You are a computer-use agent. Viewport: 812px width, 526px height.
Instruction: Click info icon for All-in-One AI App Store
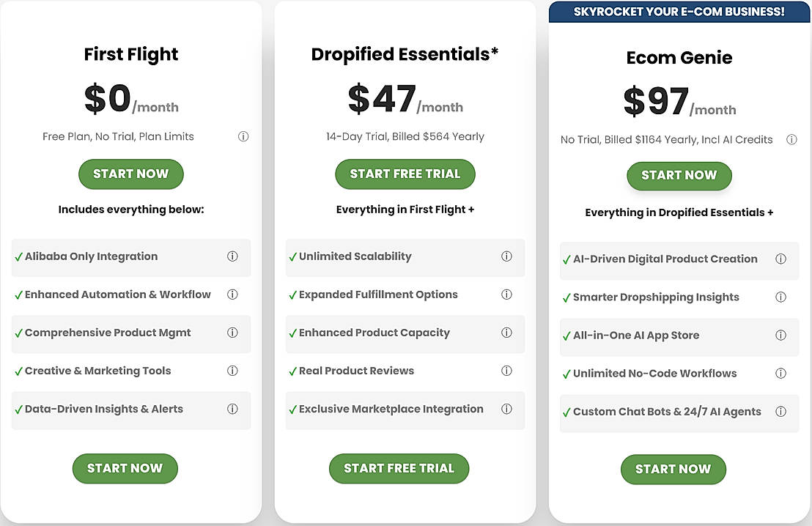click(x=780, y=336)
